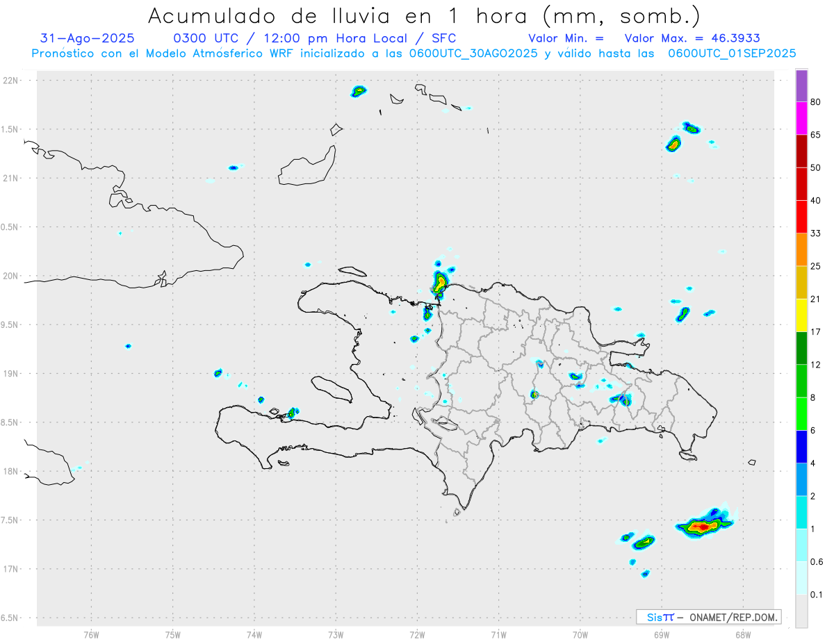Click the longitude label '68W'
Viewport: 834px width, 644px height.
click(x=743, y=634)
